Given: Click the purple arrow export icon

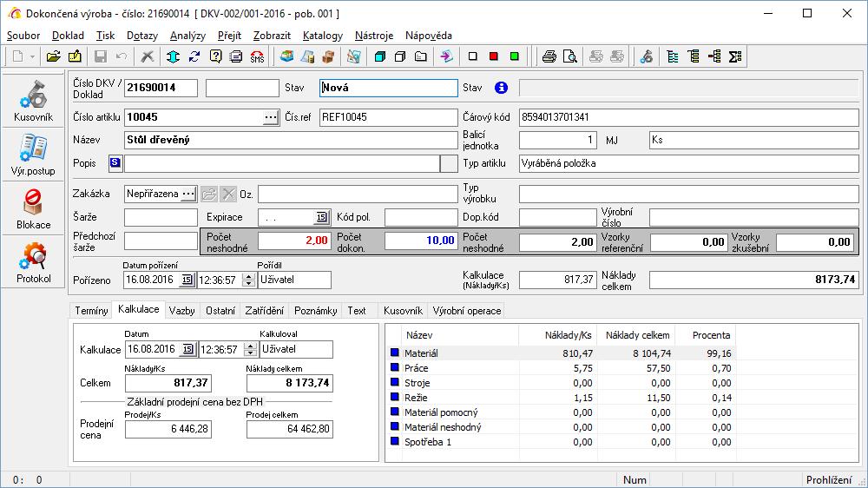Looking at the screenshot, I should click(x=446, y=56).
